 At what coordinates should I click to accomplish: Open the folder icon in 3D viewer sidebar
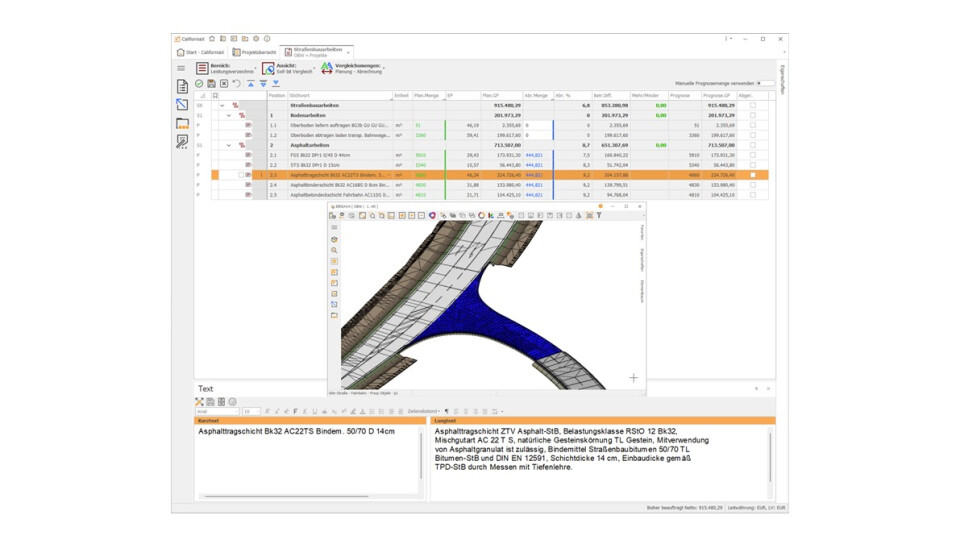click(334, 315)
